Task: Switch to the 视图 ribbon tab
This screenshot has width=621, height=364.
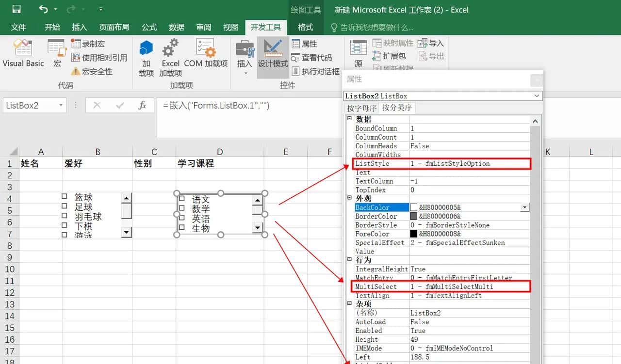Action: 230,28
